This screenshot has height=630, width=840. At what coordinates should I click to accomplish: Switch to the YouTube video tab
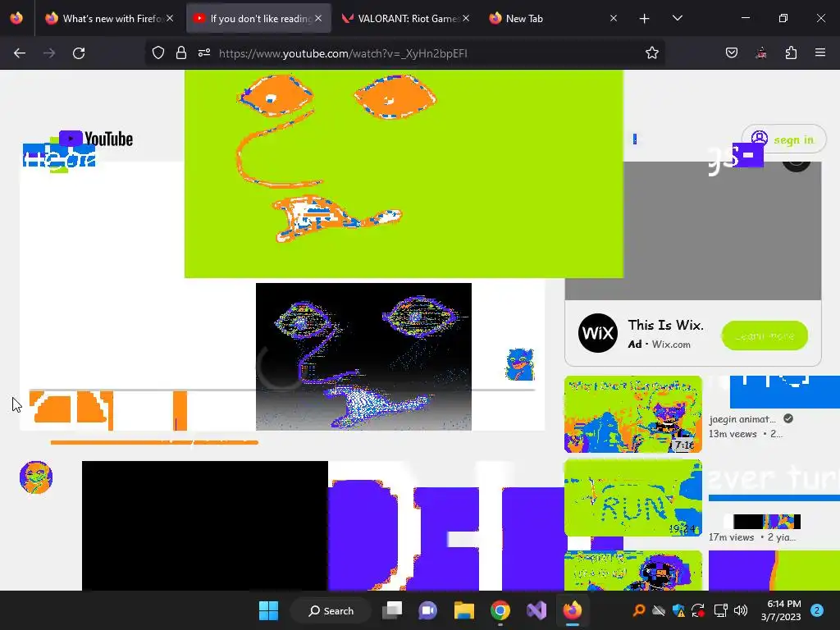(258, 18)
